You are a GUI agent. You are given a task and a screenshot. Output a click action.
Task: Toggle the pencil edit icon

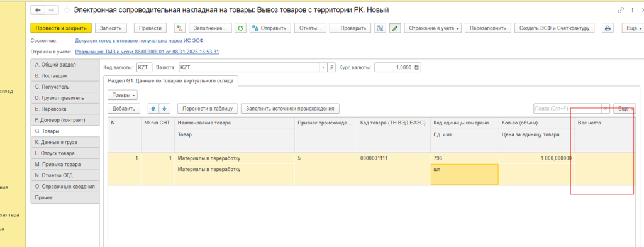(395, 28)
